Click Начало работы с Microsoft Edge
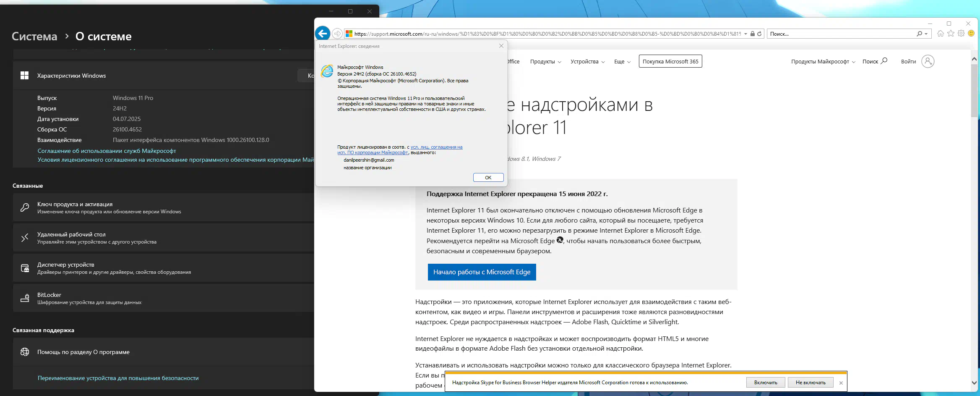 click(x=482, y=272)
